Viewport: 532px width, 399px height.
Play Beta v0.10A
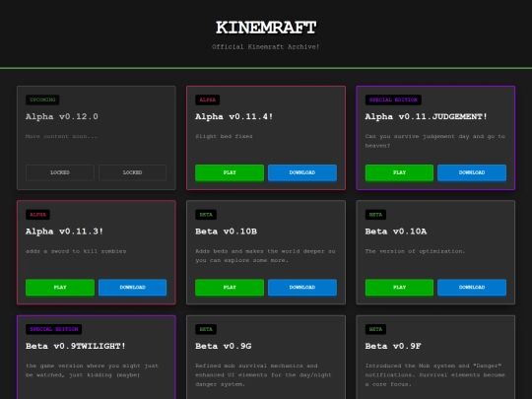click(399, 288)
